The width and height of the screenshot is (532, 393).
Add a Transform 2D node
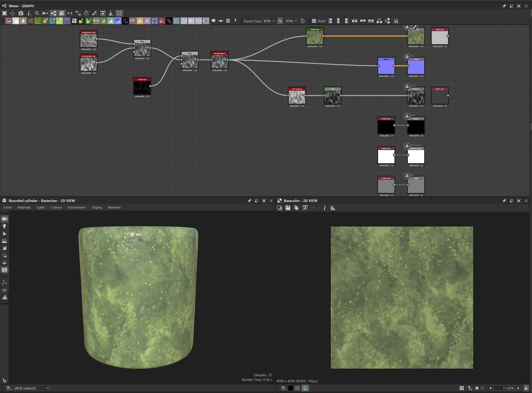pos(154,21)
